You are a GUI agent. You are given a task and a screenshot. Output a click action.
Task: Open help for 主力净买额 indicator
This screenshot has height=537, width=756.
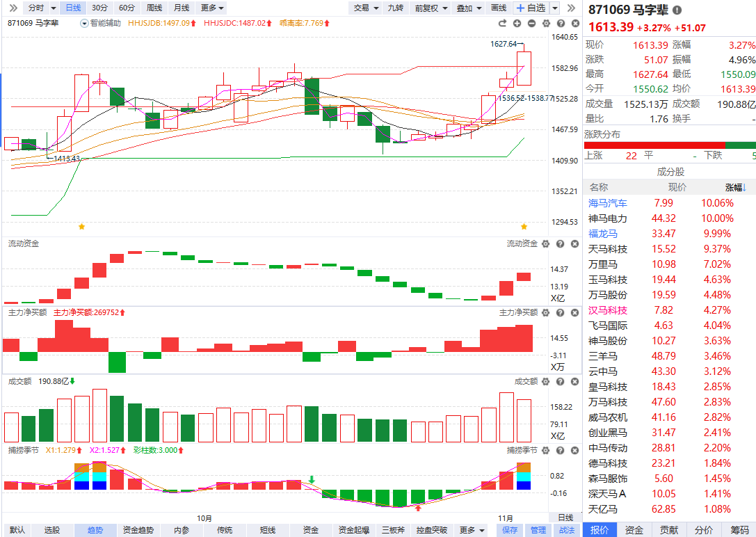pyautogui.click(x=560, y=313)
